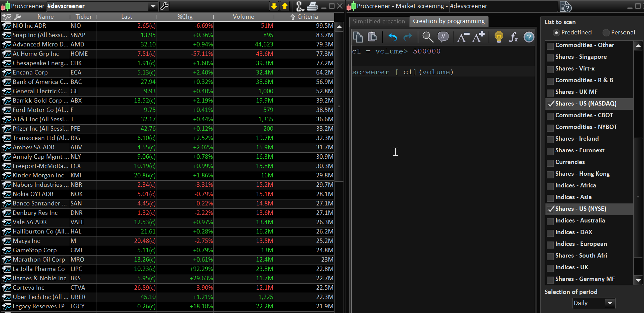Click the results list scroll-up arrow

339,27
